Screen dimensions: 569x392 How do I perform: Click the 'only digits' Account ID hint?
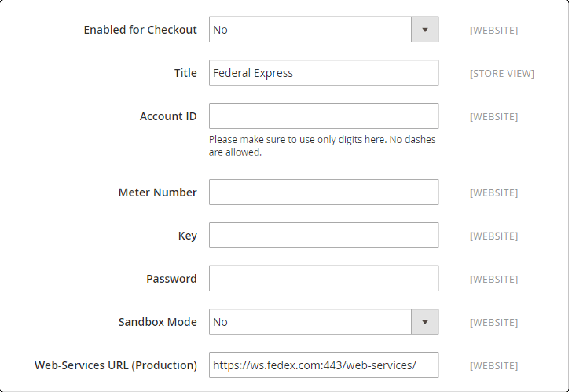pyautogui.click(x=322, y=146)
